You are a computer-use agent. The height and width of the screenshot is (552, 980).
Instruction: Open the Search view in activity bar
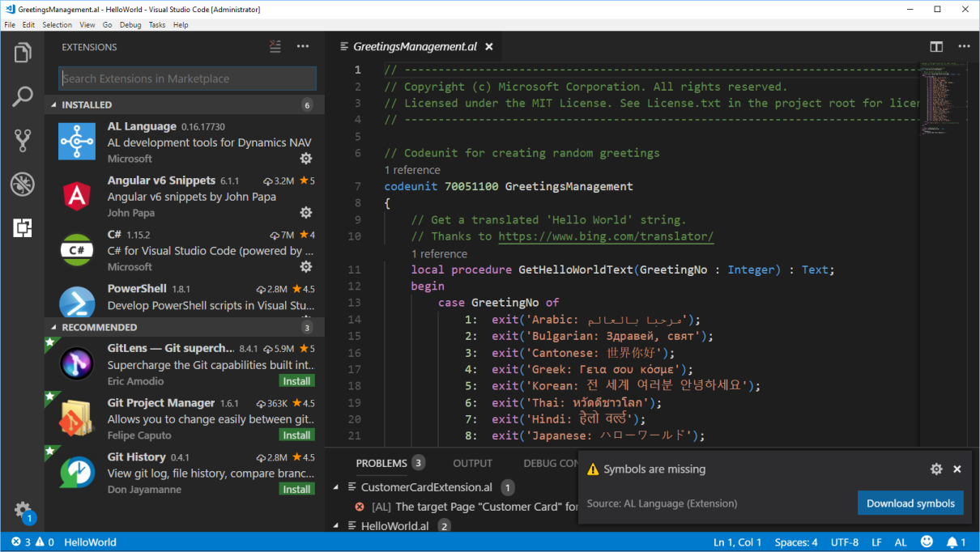coord(23,97)
